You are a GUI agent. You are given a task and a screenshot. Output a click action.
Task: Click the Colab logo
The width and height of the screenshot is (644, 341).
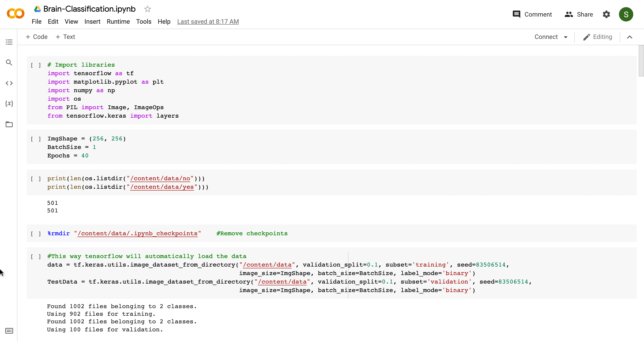tap(15, 13)
